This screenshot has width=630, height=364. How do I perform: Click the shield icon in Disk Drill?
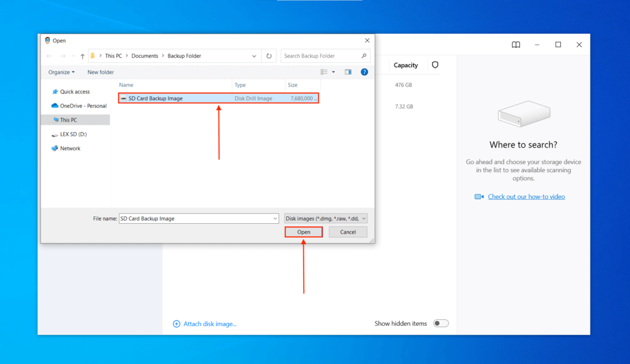click(435, 65)
